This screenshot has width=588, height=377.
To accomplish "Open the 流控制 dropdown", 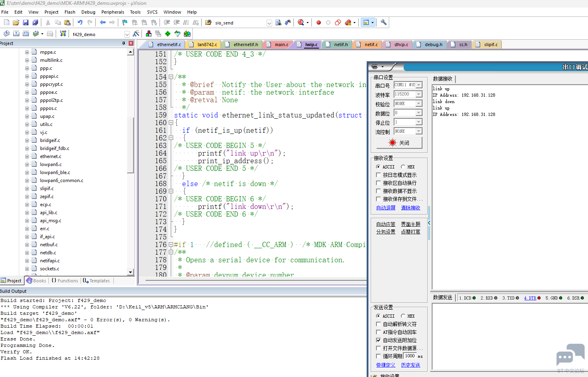I will click(419, 131).
